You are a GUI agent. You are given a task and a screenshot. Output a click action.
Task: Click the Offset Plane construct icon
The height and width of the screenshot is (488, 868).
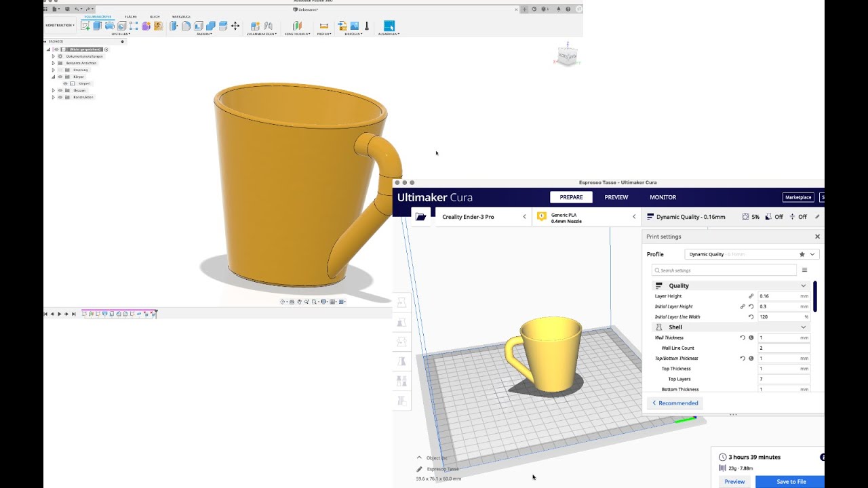point(297,26)
